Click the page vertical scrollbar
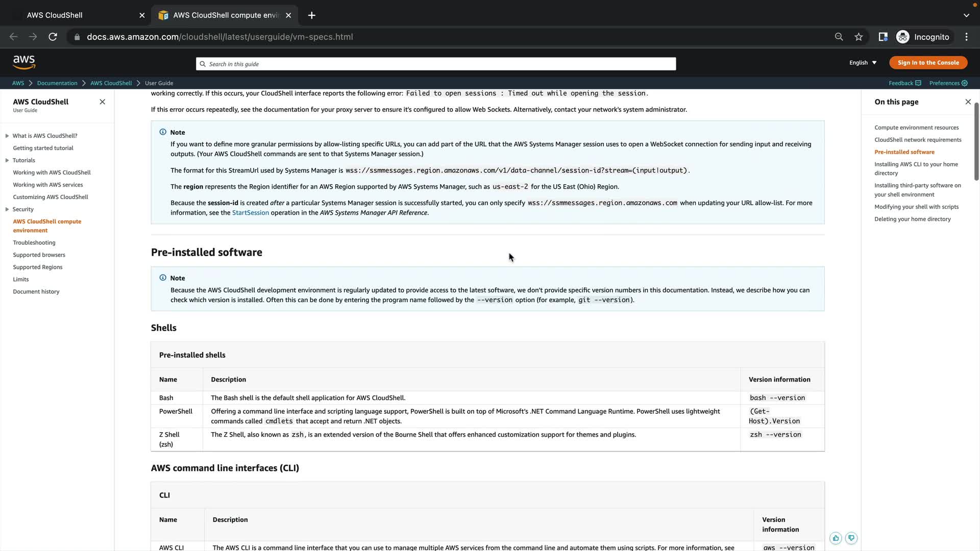The height and width of the screenshot is (551, 980). [x=976, y=141]
